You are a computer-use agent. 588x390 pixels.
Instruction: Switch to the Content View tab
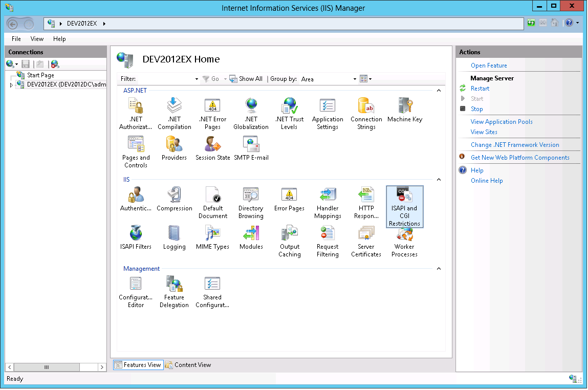(188, 365)
